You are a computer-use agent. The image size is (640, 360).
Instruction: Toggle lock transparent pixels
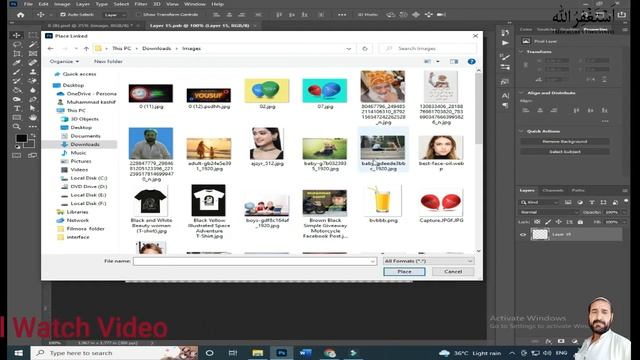click(x=537, y=222)
